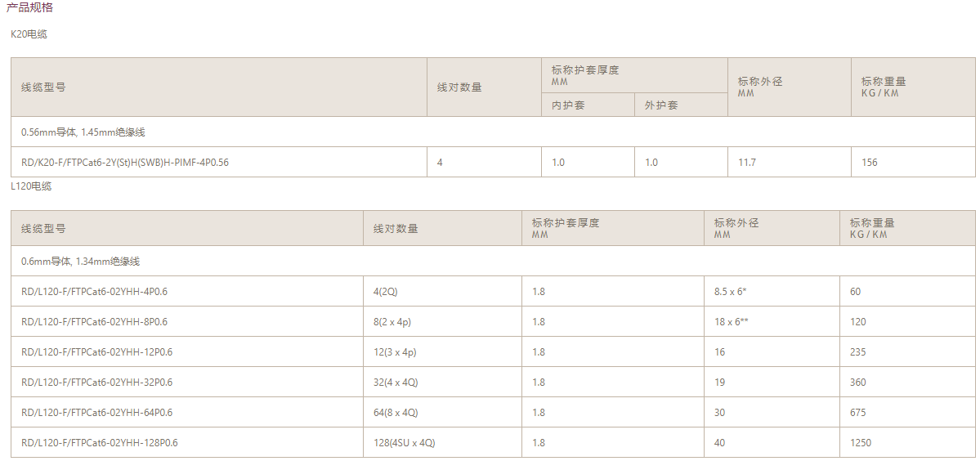
Task: Click 标称护套厚度 header in K20 table
Action: (x=585, y=71)
